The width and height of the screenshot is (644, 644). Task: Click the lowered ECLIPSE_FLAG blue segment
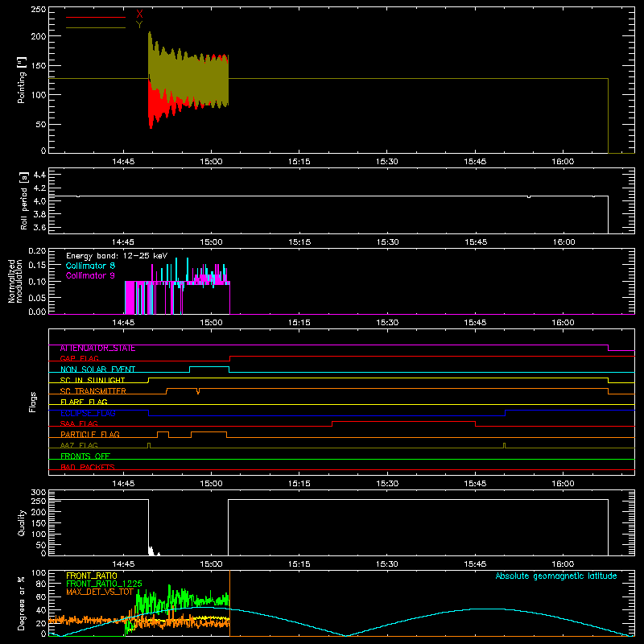(x=327, y=415)
